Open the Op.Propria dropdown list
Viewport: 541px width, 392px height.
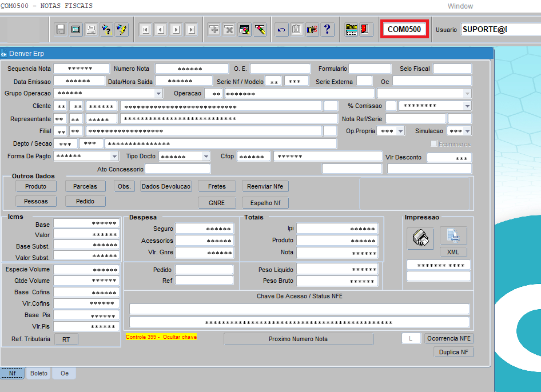pos(400,131)
